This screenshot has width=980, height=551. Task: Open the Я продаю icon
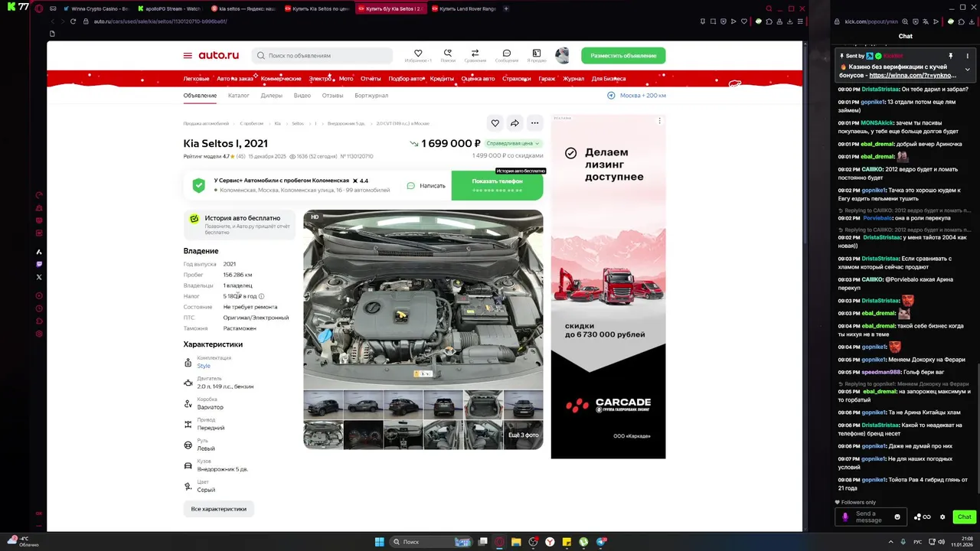[537, 55]
